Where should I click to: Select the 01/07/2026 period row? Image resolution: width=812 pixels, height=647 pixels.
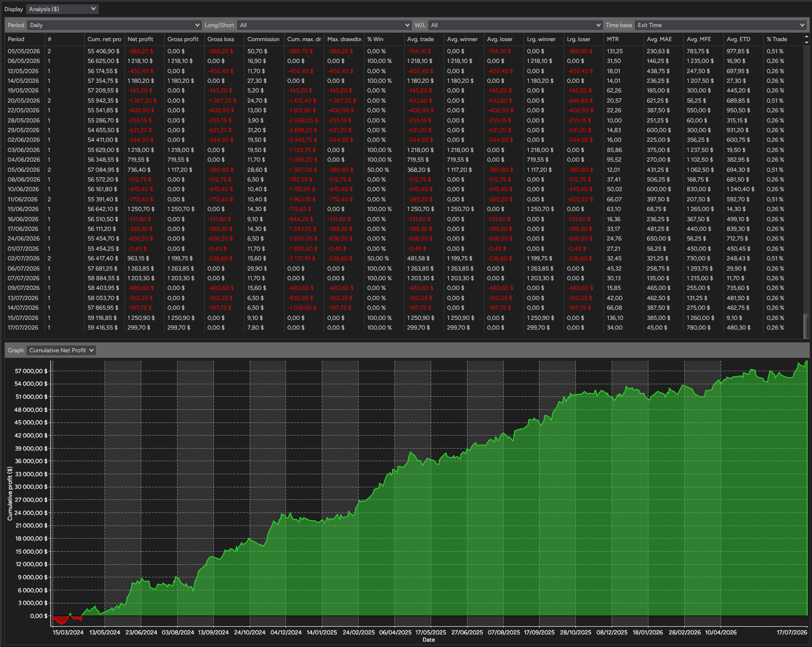tap(404, 249)
